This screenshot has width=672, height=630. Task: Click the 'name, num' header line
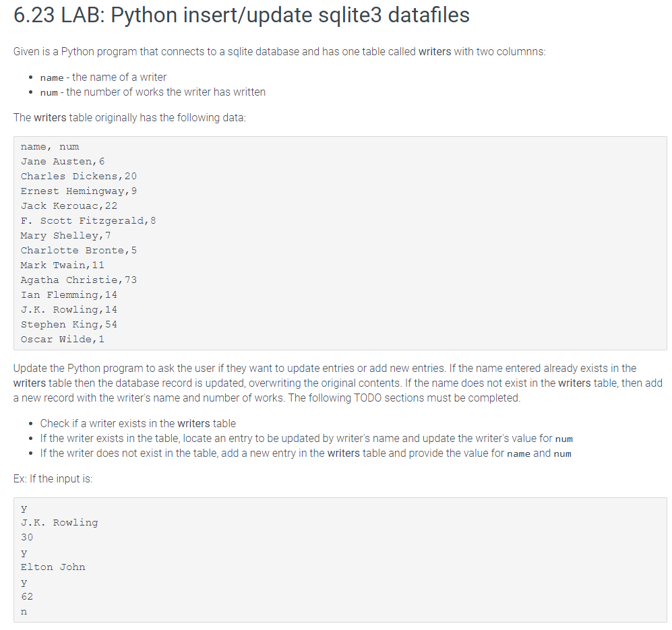point(50,147)
